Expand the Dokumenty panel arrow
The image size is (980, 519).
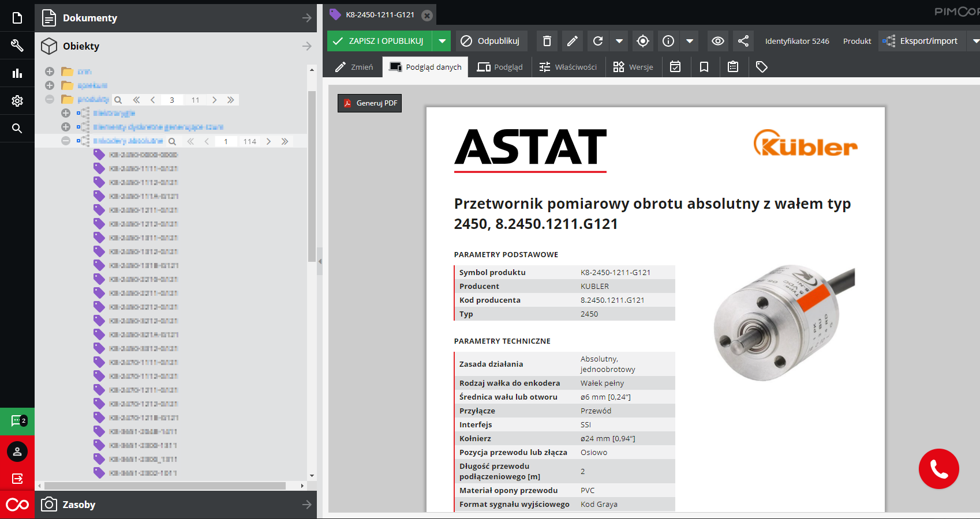pos(306,18)
